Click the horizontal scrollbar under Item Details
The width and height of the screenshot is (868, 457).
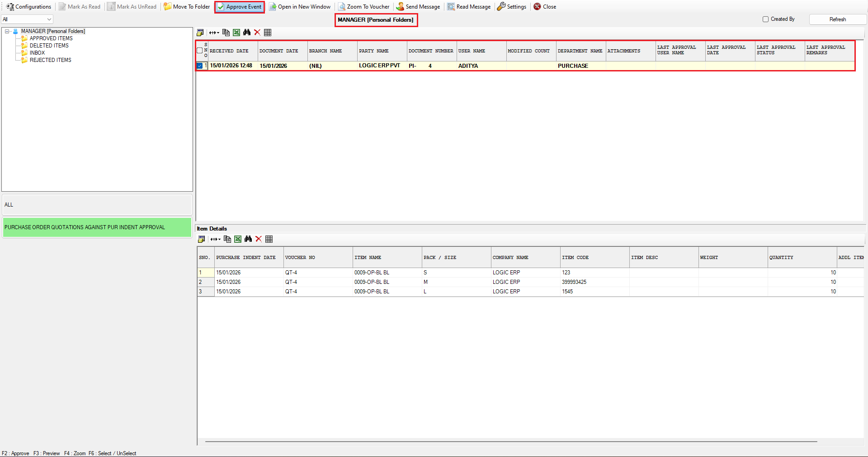tap(511, 441)
